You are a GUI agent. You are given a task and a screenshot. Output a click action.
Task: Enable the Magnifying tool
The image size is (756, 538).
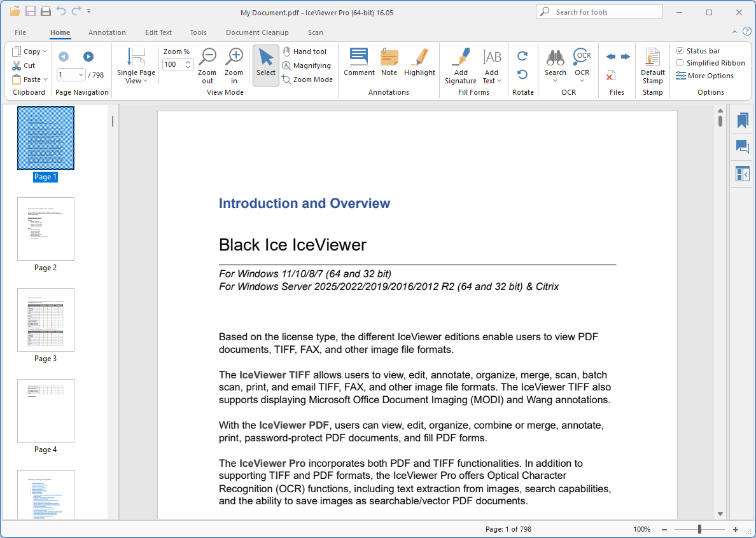click(x=307, y=66)
